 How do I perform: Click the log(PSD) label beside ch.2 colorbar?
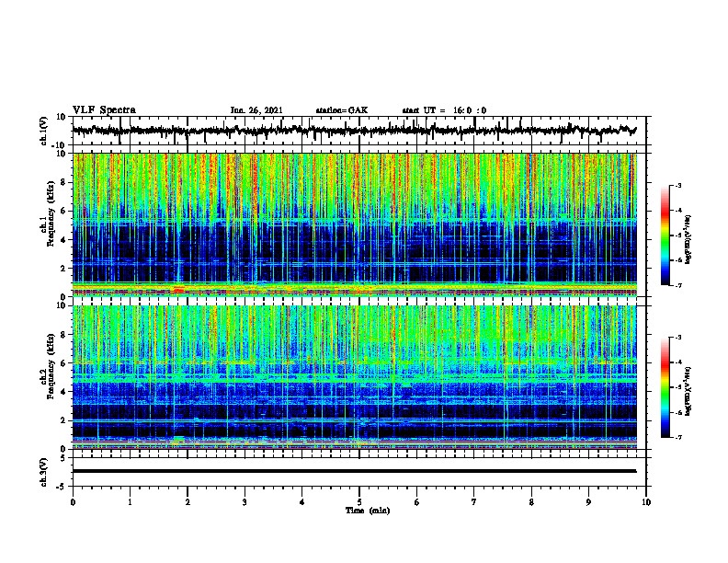(x=688, y=391)
